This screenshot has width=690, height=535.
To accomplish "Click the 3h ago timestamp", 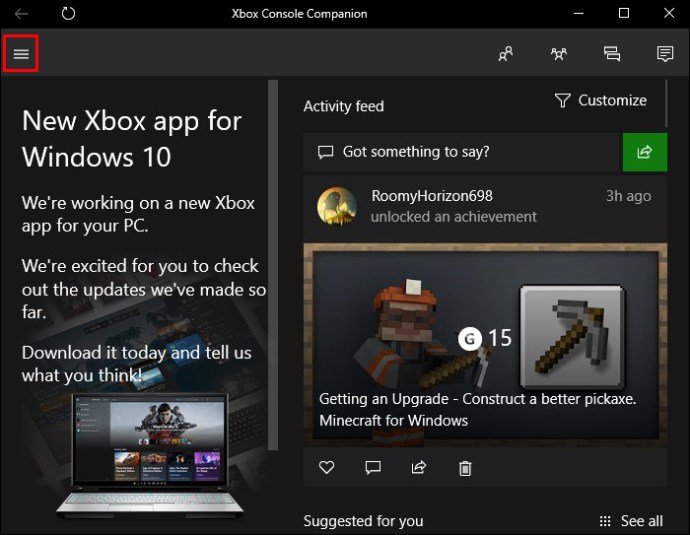I will 628,196.
